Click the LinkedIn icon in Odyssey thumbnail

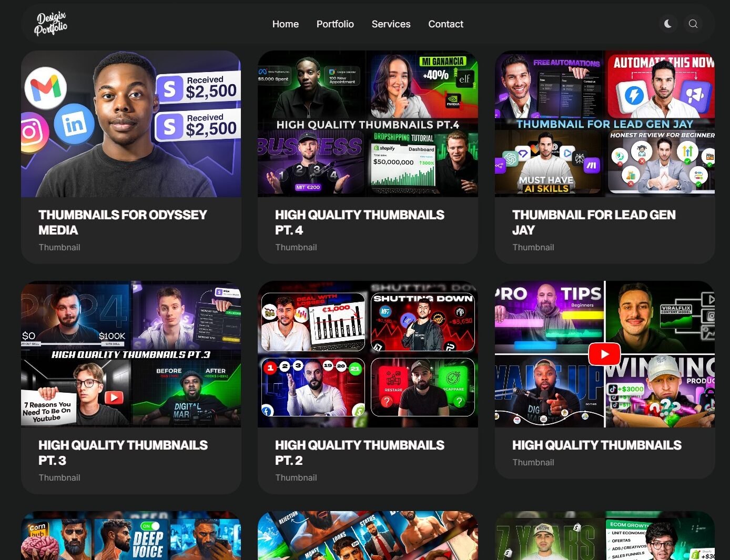point(74,124)
